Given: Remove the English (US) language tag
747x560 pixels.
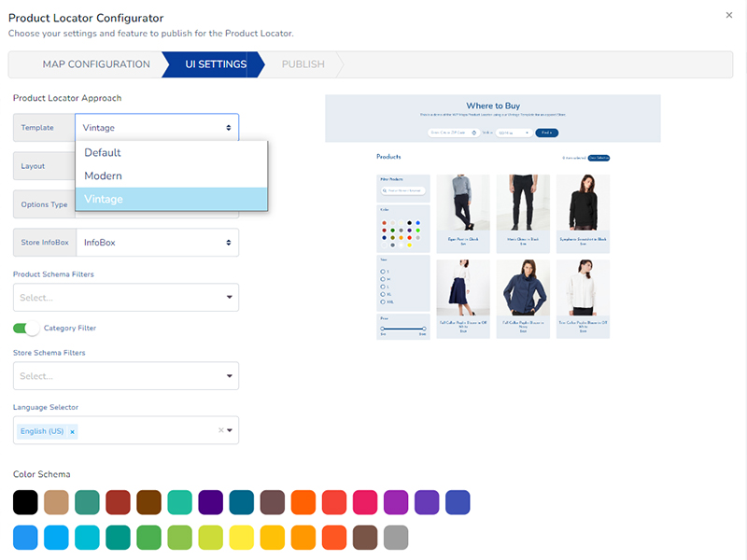Looking at the screenshot, I should tap(72, 431).
